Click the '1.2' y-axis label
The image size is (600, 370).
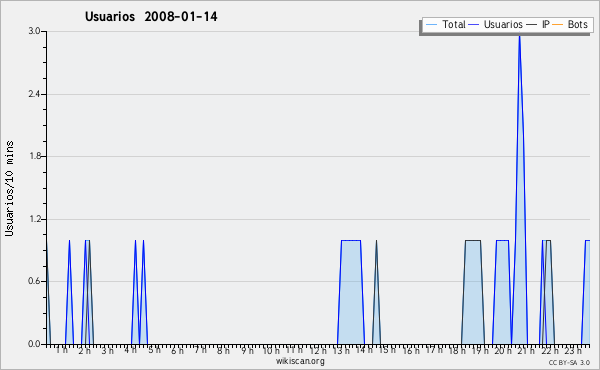[x=34, y=219]
